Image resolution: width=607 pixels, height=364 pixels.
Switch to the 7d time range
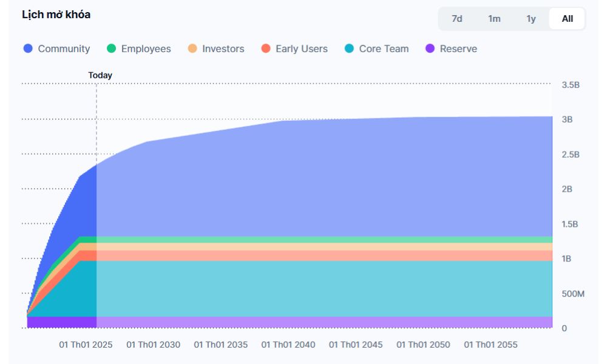coord(457,19)
